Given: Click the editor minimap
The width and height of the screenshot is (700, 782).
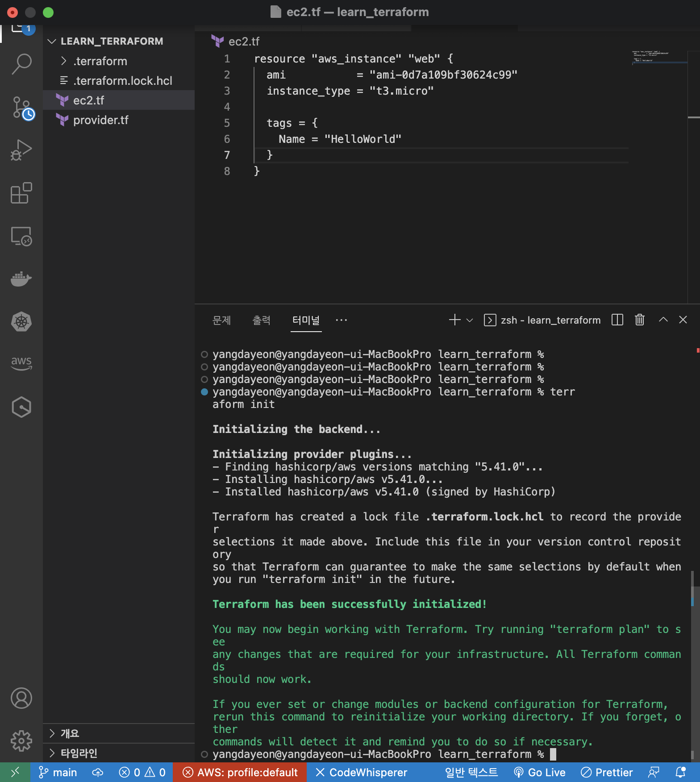Looking at the screenshot, I should coord(659,57).
